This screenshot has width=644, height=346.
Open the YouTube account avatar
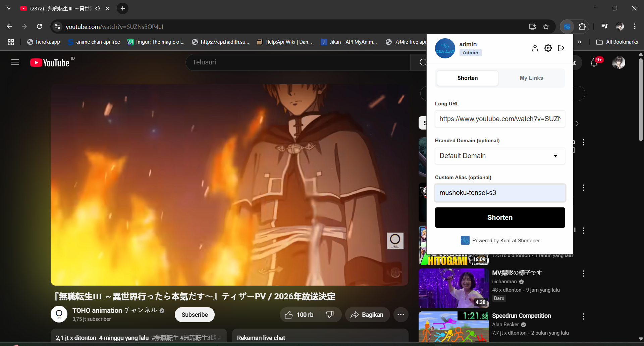619,62
